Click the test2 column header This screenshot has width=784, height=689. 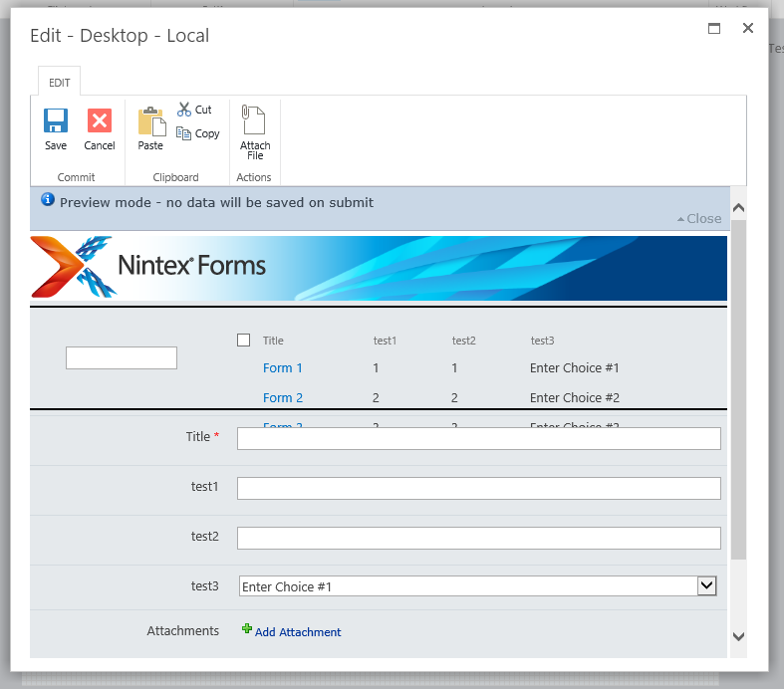pos(464,341)
